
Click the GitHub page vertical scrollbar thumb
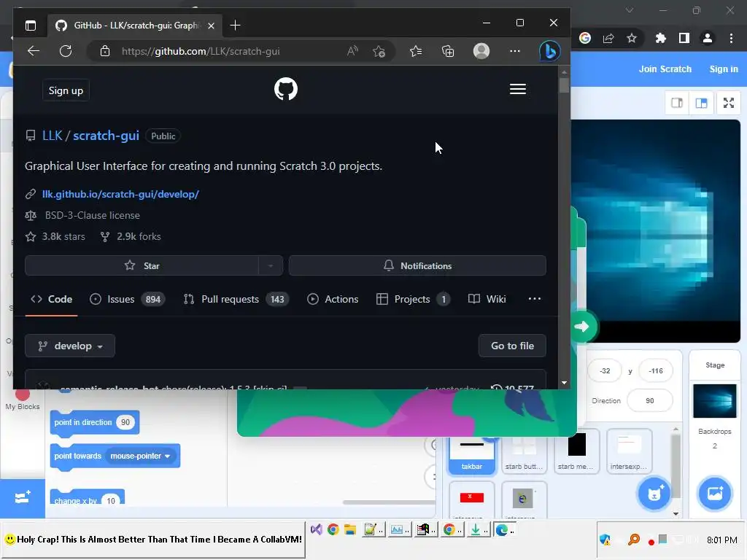tap(564, 85)
